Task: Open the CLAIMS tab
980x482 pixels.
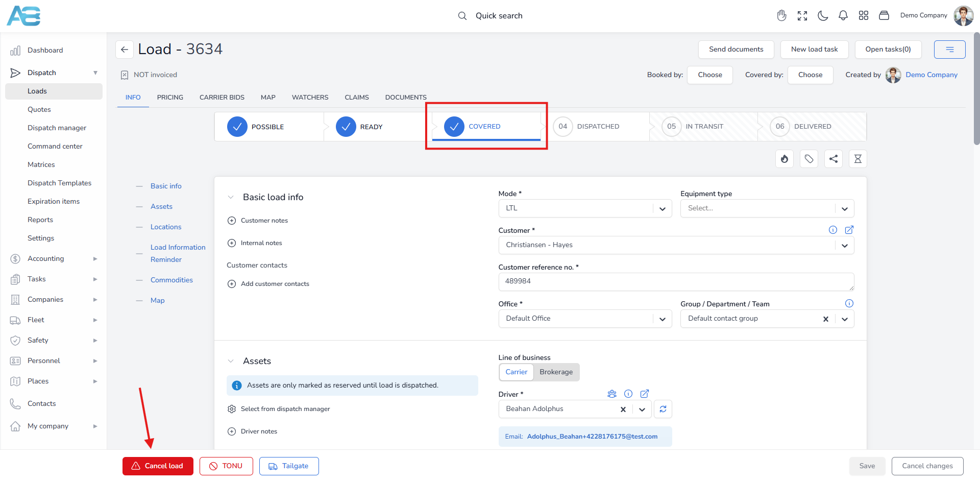Action: pos(357,97)
